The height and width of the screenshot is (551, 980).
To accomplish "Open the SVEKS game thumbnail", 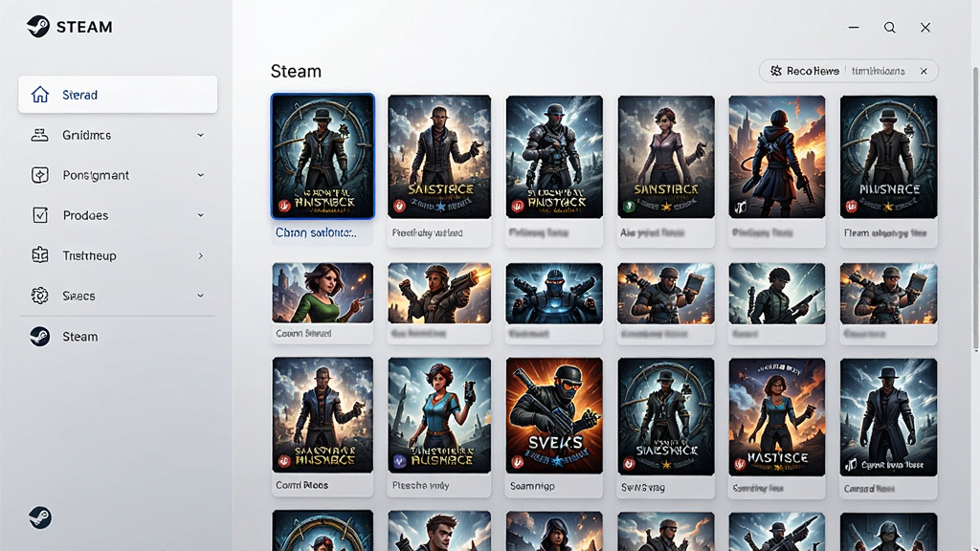I will (554, 415).
